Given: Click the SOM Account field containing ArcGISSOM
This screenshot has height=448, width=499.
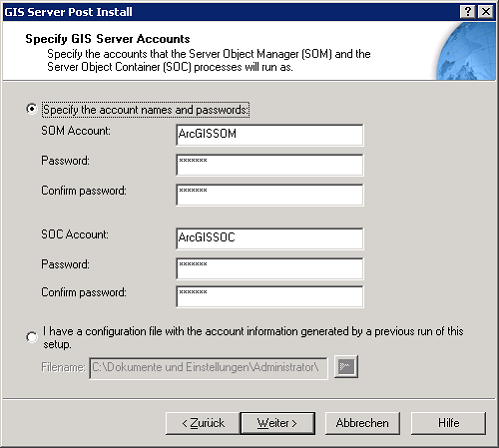Looking at the screenshot, I should [x=270, y=135].
